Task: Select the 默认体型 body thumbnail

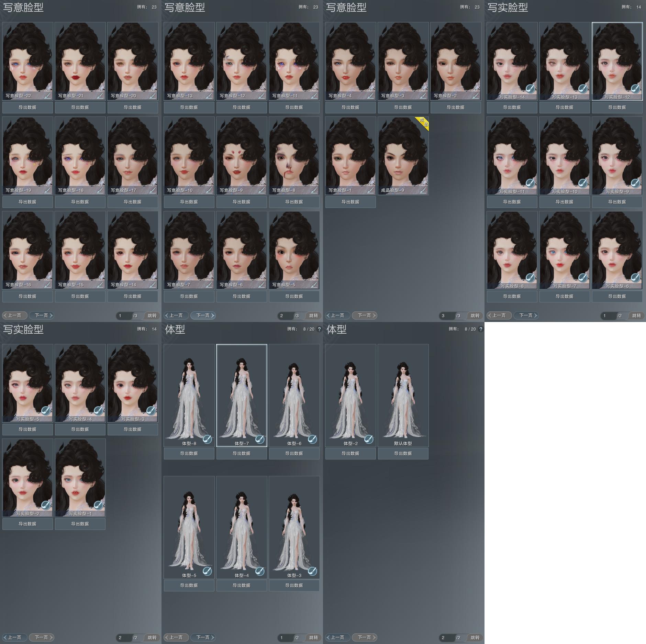Action: pos(403,395)
